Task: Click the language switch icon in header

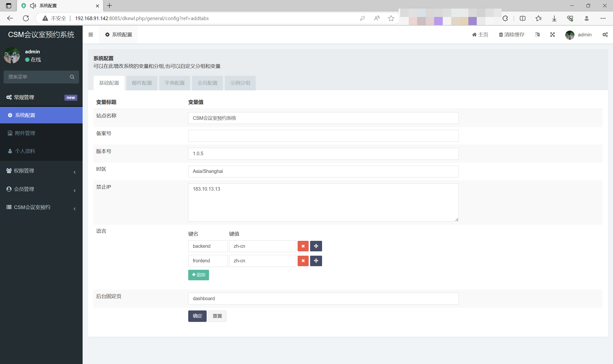Action: (537, 35)
